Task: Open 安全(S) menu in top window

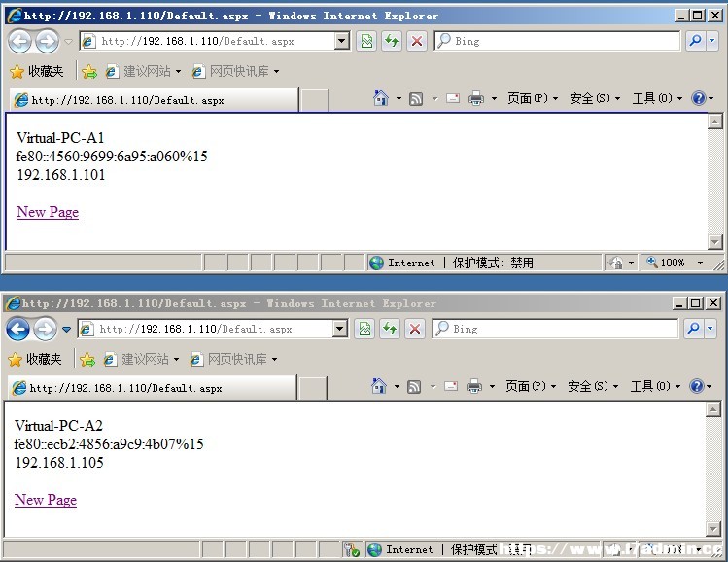Action: 595,98
